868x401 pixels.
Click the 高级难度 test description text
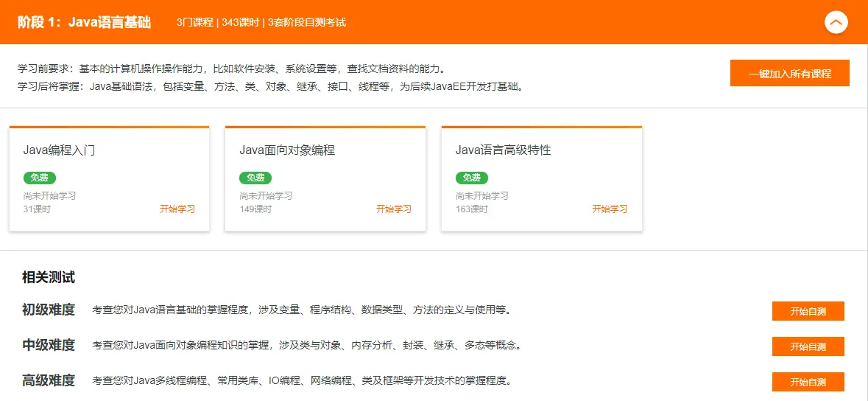(x=301, y=381)
